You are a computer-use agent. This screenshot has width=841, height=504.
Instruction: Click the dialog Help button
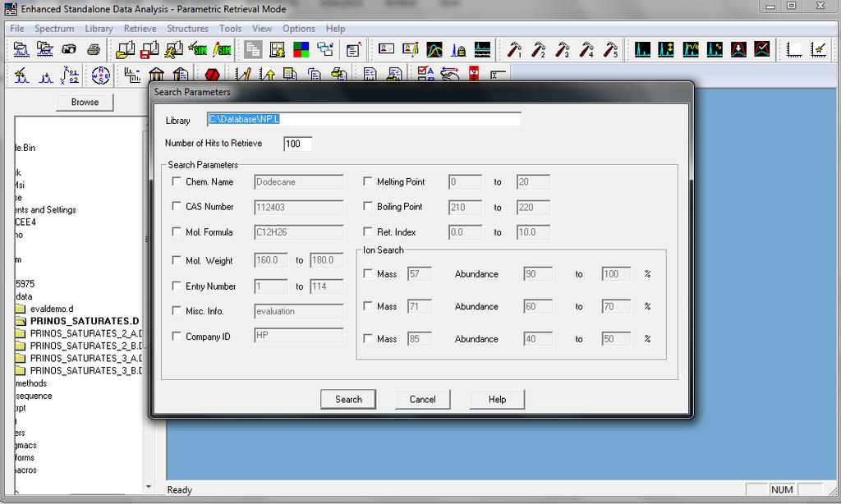click(x=497, y=400)
